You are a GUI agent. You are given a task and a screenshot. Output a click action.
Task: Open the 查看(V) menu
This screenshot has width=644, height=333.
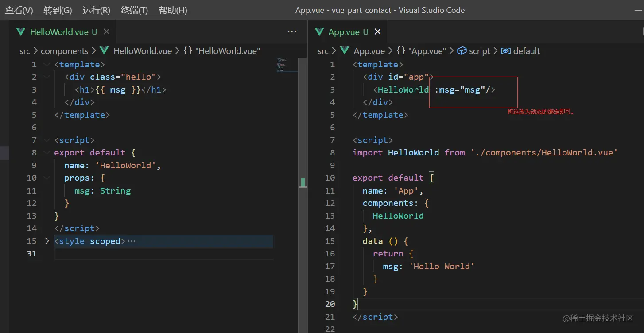[19, 10]
